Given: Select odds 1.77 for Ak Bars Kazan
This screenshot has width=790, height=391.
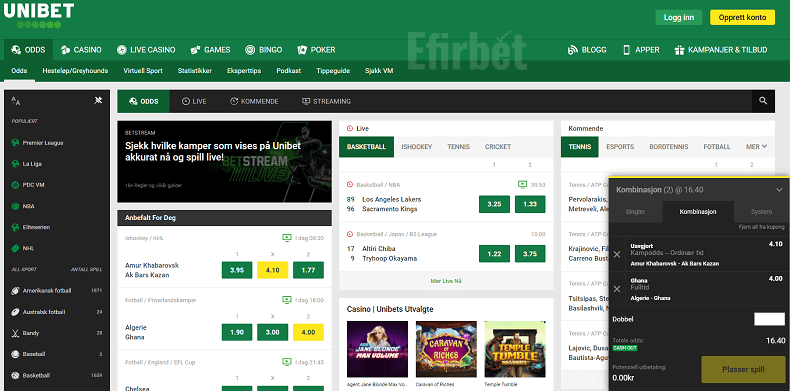Looking at the screenshot, I should click(308, 270).
